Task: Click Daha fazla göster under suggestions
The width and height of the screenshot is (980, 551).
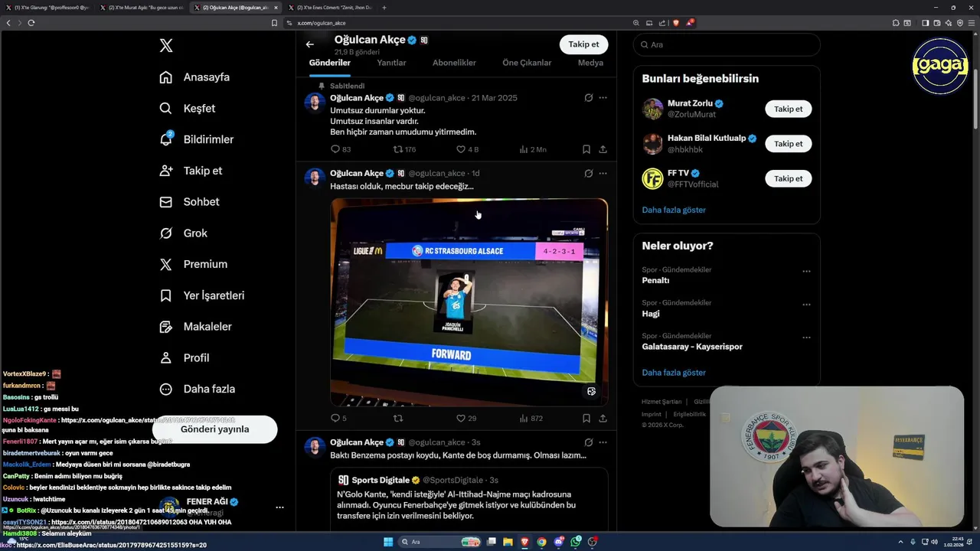Action: coord(674,210)
